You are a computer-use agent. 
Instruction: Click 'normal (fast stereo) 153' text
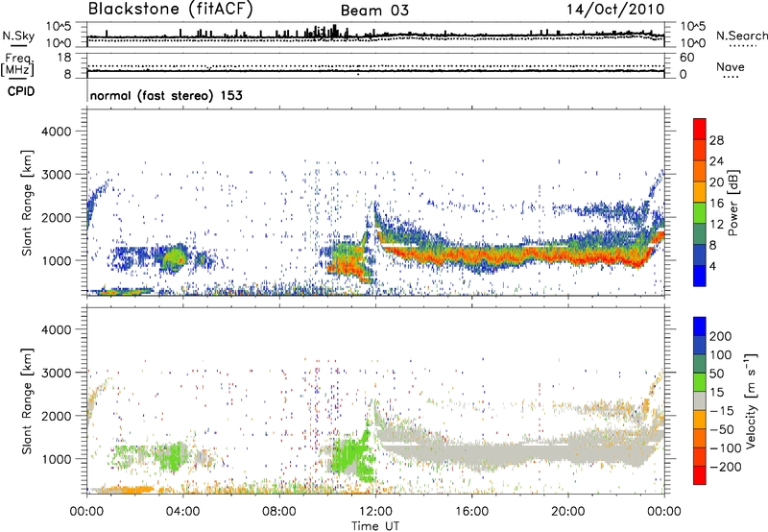(x=166, y=95)
